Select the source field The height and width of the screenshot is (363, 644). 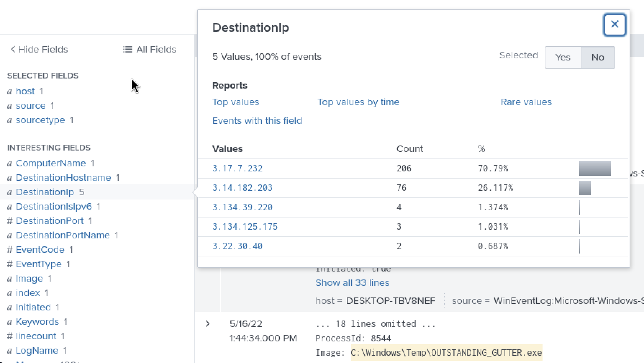31,106
